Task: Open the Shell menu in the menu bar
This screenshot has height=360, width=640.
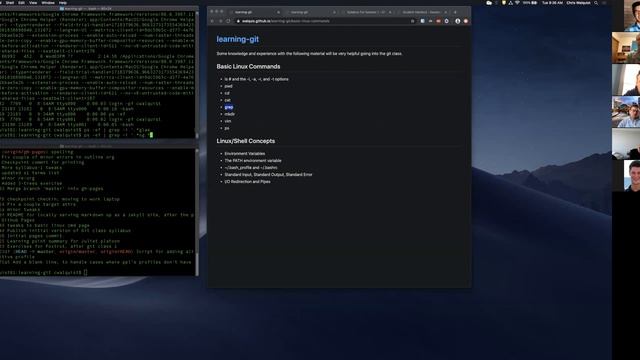Action: click(10, 2)
